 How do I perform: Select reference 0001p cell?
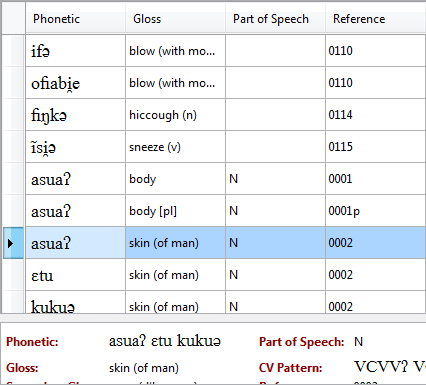tap(376, 211)
